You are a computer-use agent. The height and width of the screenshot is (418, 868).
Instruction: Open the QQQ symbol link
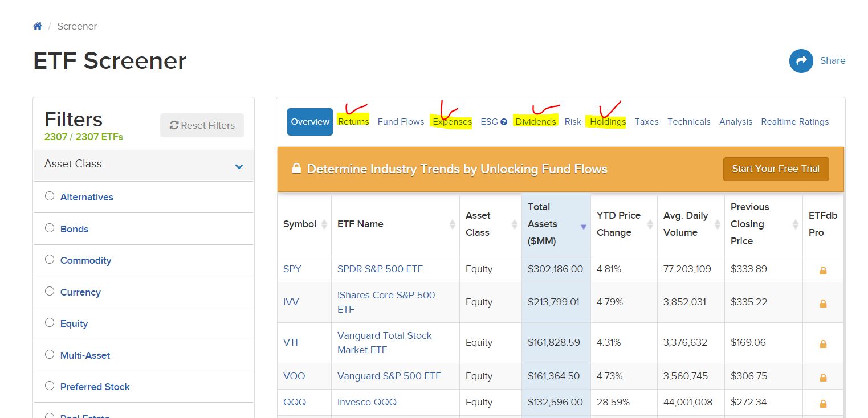[x=295, y=402]
